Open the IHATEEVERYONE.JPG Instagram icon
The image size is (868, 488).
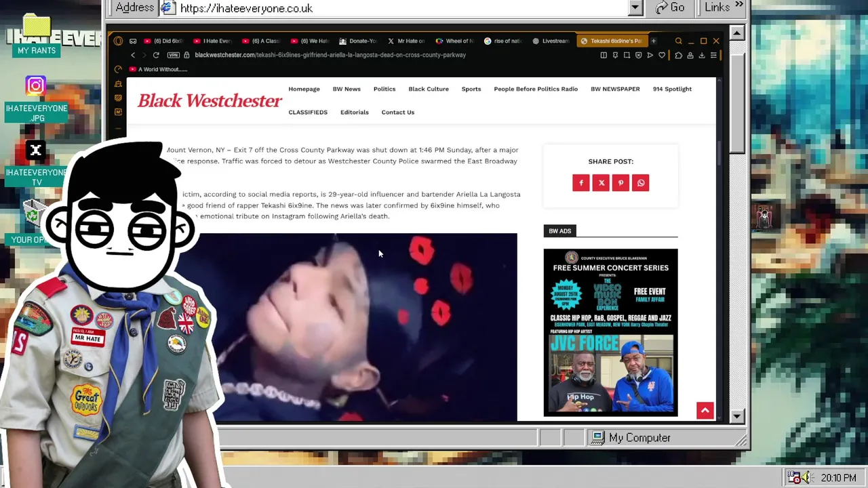click(x=36, y=99)
